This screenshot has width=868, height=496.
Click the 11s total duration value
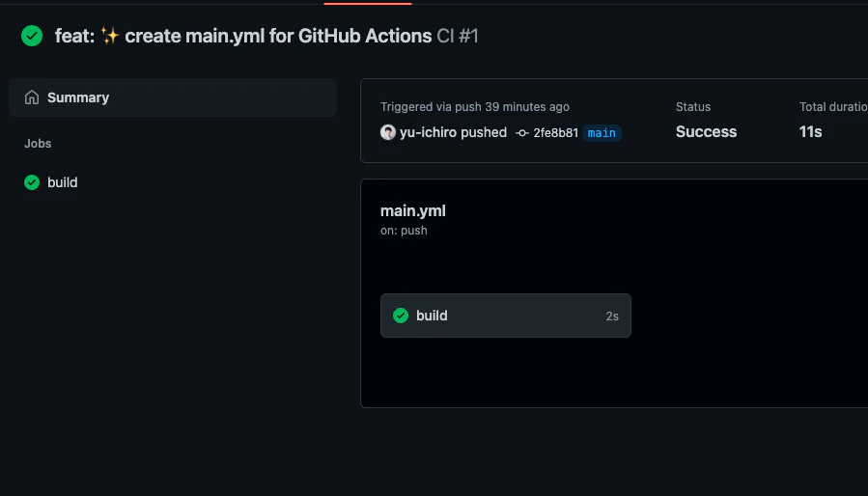(810, 132)
